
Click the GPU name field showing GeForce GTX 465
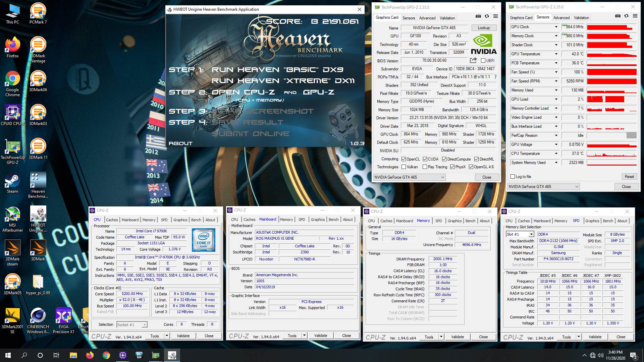pos(434,28)
